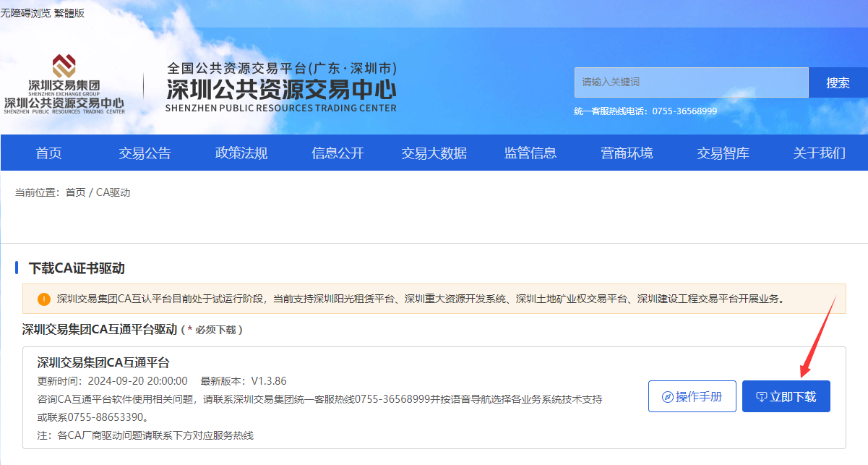Open 监管信息 from the nav bar
Image resolution: width=868 pixels, height=465 pixels.
pyautogui.click(x=530, y=153)
